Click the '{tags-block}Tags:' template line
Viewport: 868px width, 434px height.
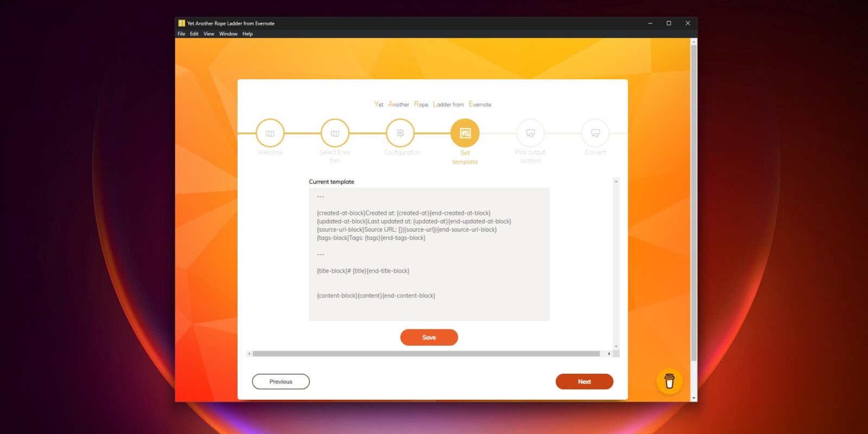(371, 238)
